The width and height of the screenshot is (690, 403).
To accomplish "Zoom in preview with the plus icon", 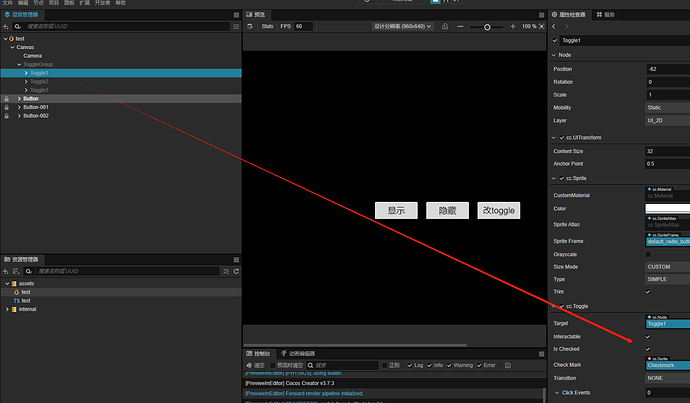I will point(513,26).
